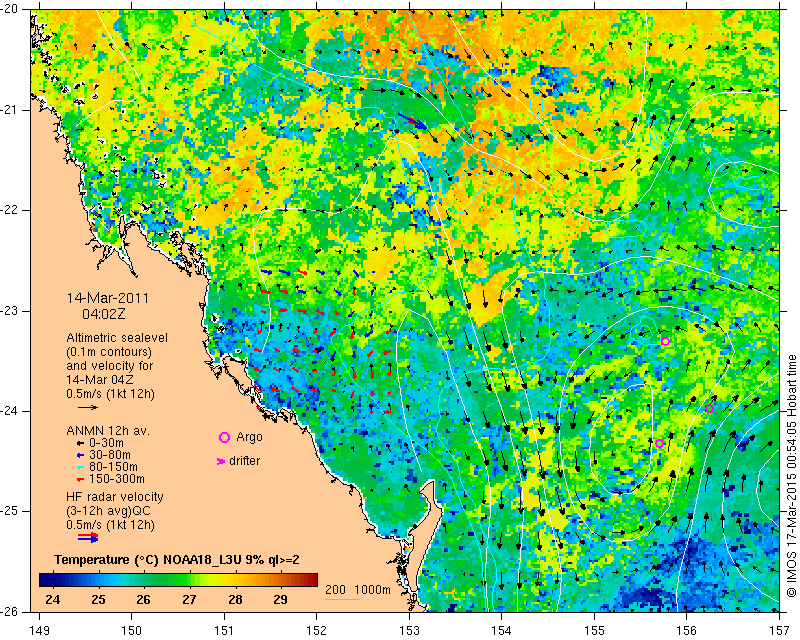Click the thin black altimetric velocity scale arrow
Image resolution: width=800 pixels, height=640 pixels.
click(88, 407)
